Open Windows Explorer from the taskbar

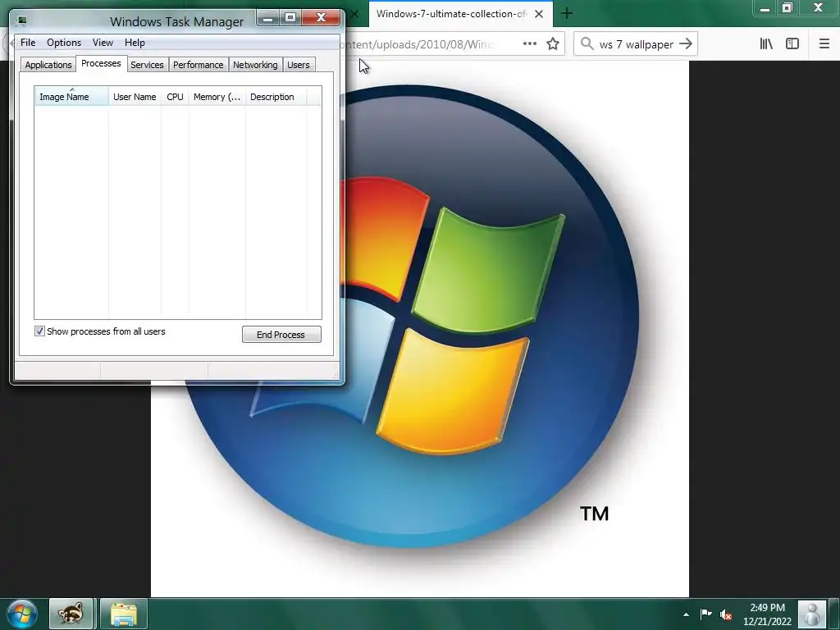[x=124, y=614]
